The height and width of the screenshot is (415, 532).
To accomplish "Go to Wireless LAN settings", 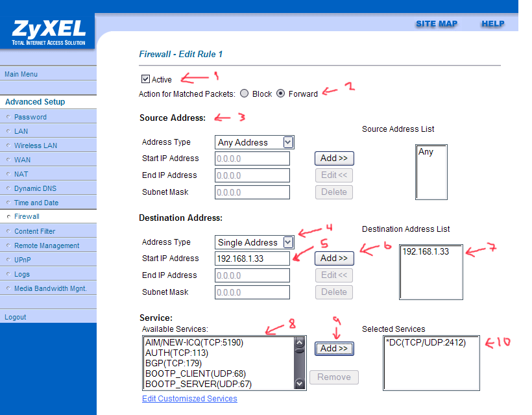I will coord(36,145).
